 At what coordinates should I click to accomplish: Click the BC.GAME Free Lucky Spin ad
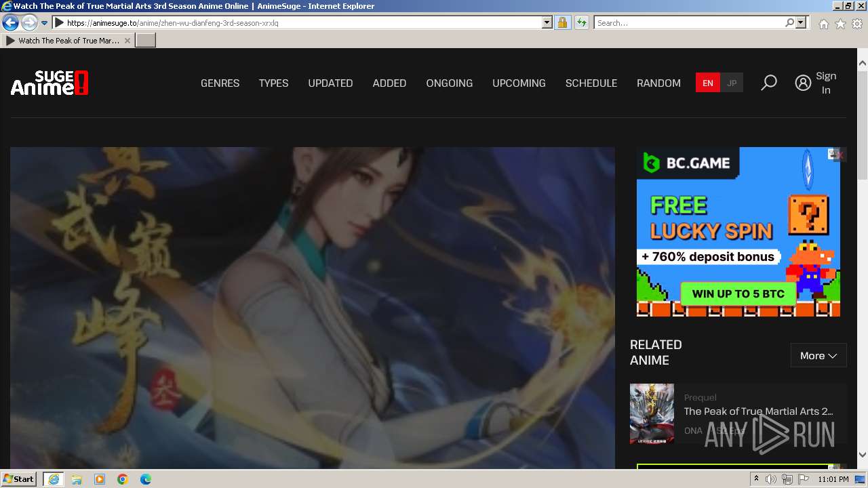pos(738,232)
